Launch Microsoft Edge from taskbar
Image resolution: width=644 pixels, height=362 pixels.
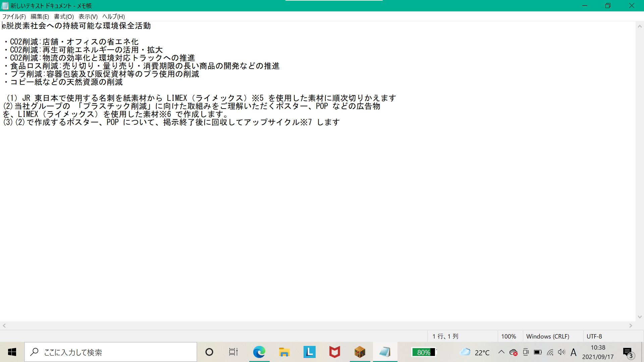[x=259, y=352]
